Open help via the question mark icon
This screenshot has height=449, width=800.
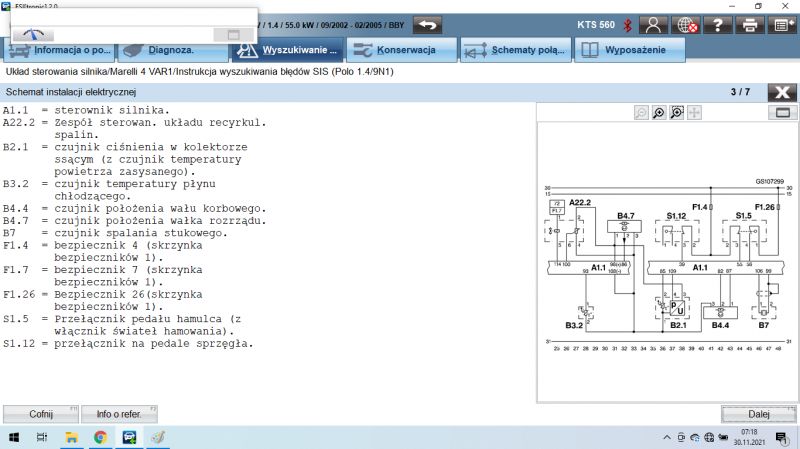pyautogui.click(x=717, y=24)
